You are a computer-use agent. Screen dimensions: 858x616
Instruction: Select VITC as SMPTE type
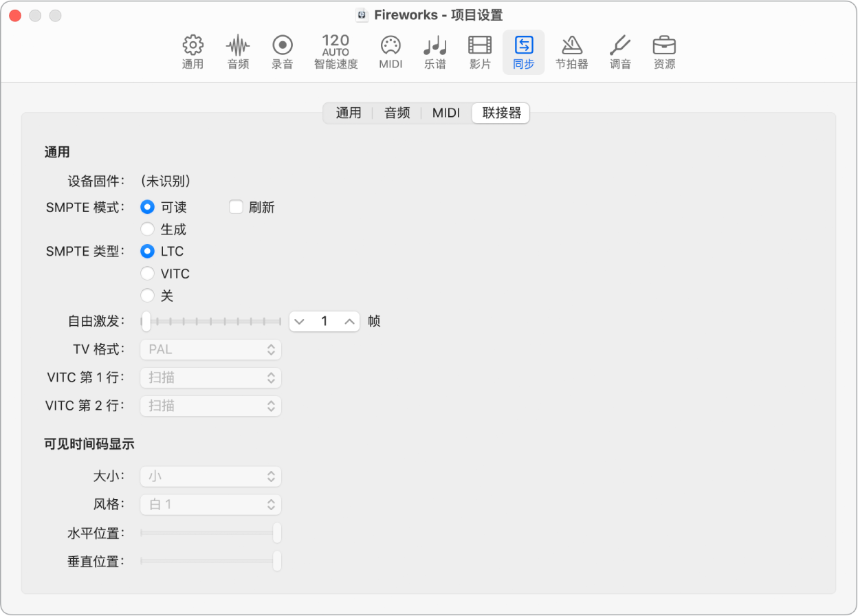[147, 273]
